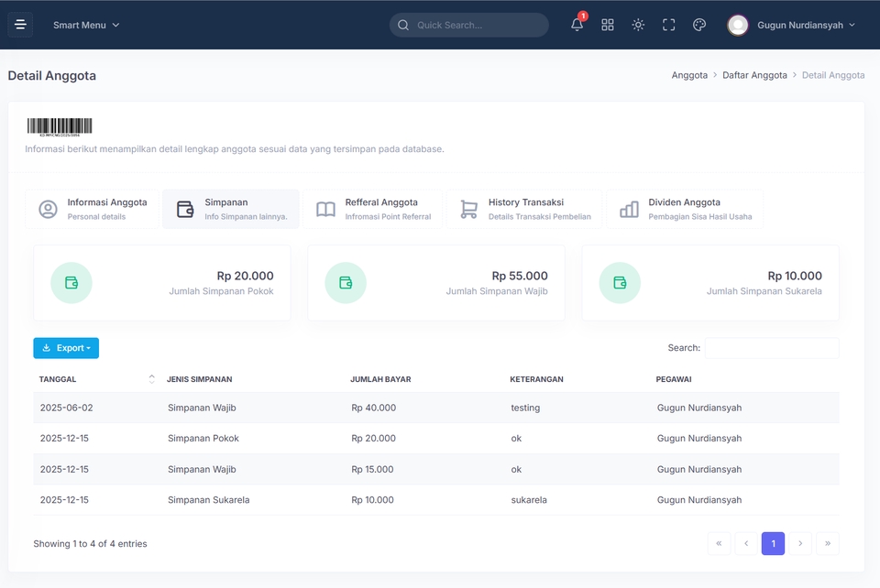The height and width of the screenshot is (588, 880).
Task: Click the magnifier icon in Quick Search
Action: [403, 26]
